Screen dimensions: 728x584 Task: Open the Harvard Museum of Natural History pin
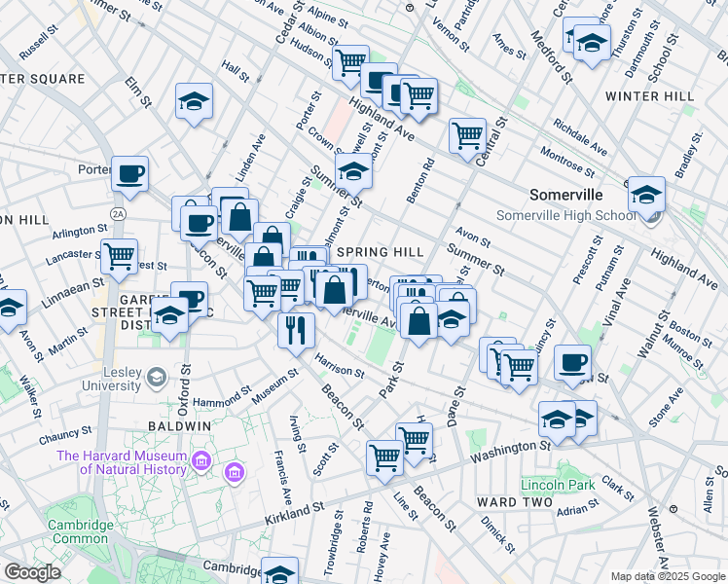pos(234,473)
